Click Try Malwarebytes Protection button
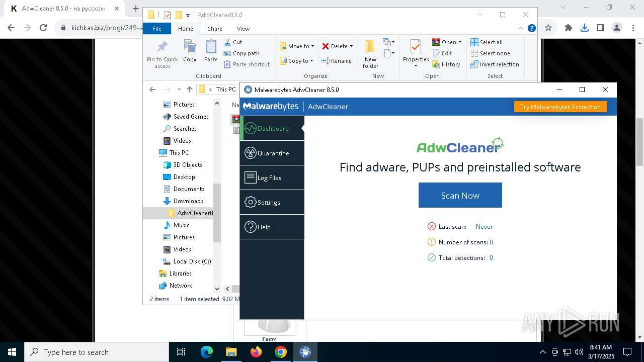The height and width of the screenshot is (362, 644). pyautogui.click(x=560, y=107)
